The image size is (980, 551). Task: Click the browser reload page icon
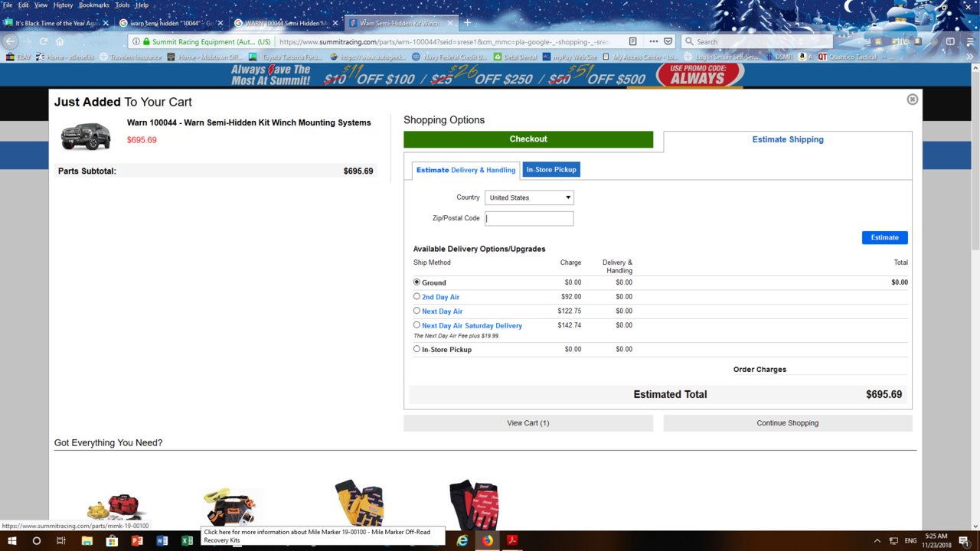coord(44,41)
